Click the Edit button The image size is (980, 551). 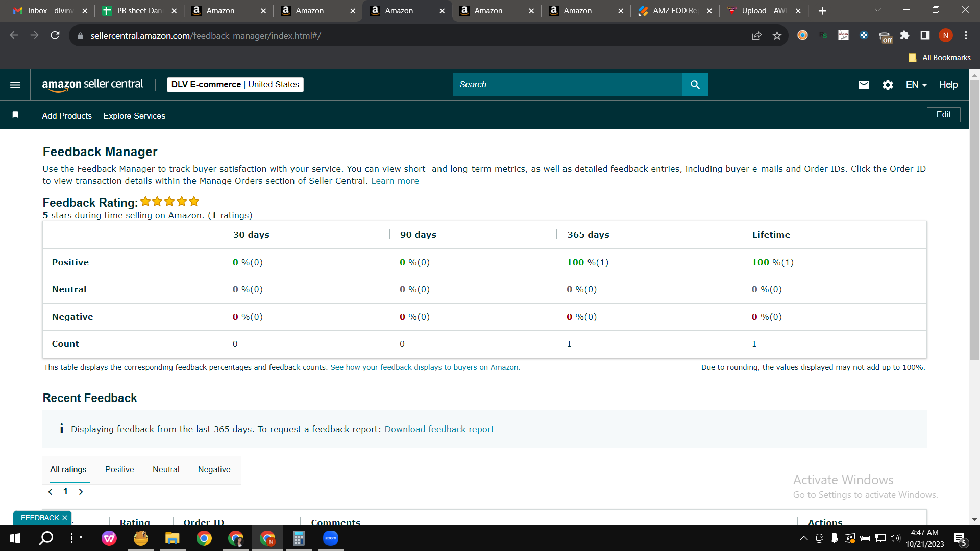[943, 115]
